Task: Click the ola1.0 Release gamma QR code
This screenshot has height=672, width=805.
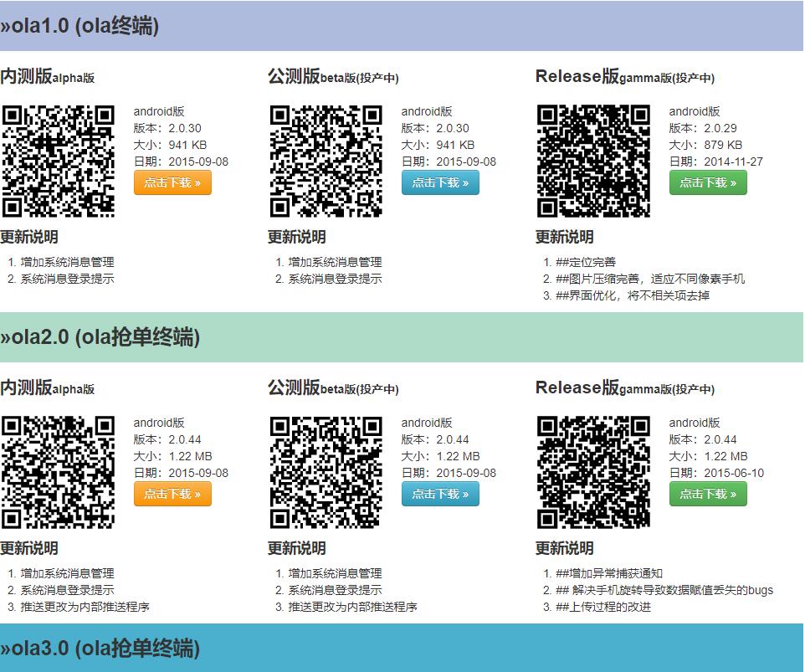Action: coord(593,162)
